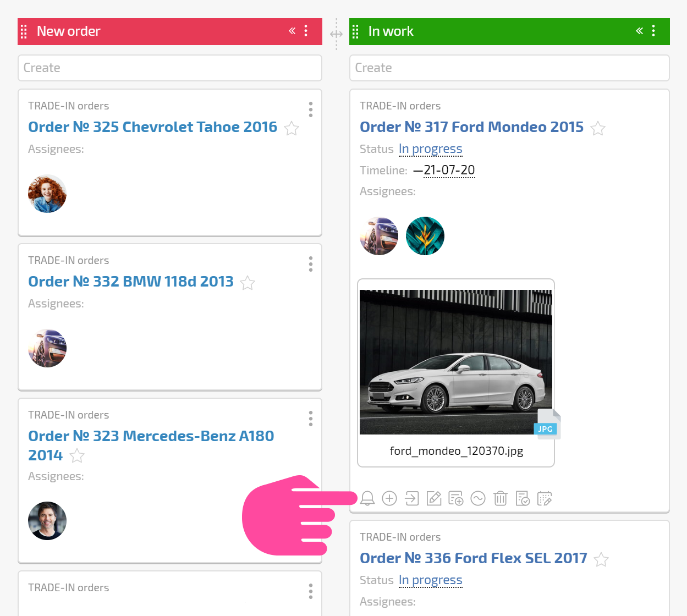Open Order № 317 Ford Mondeo 2015
This screenshot has height=616, width=687.
471,127
